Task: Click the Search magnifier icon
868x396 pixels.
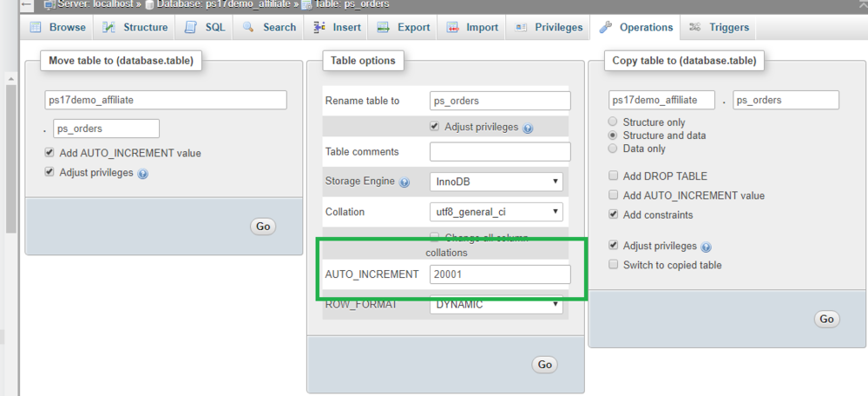Action: pos(248,27)
